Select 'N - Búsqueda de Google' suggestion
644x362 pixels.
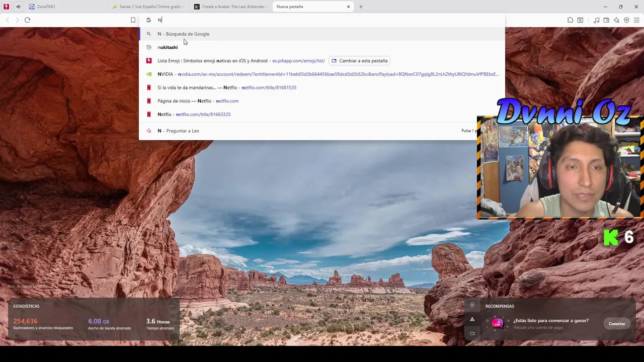pyautogui.click(x=322, y=34)
